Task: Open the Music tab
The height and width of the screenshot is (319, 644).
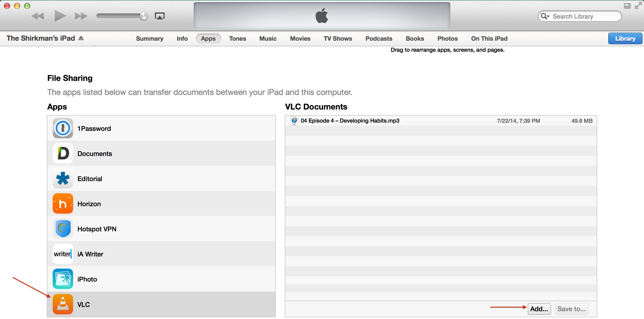Action: coord(268,38)
